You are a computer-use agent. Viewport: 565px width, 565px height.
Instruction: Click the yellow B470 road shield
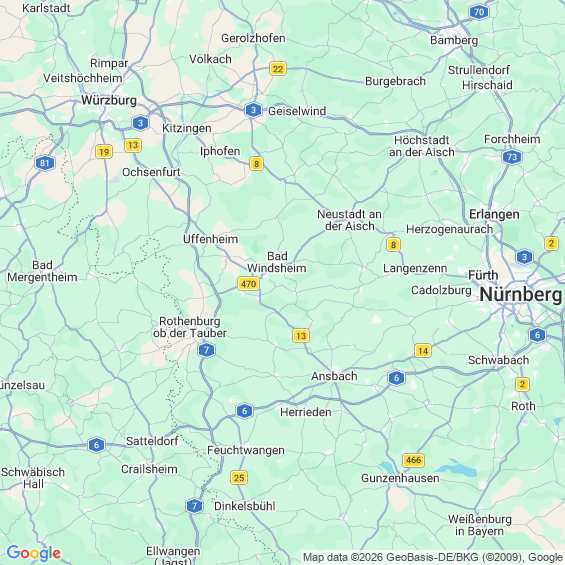[x=248, y=284]
